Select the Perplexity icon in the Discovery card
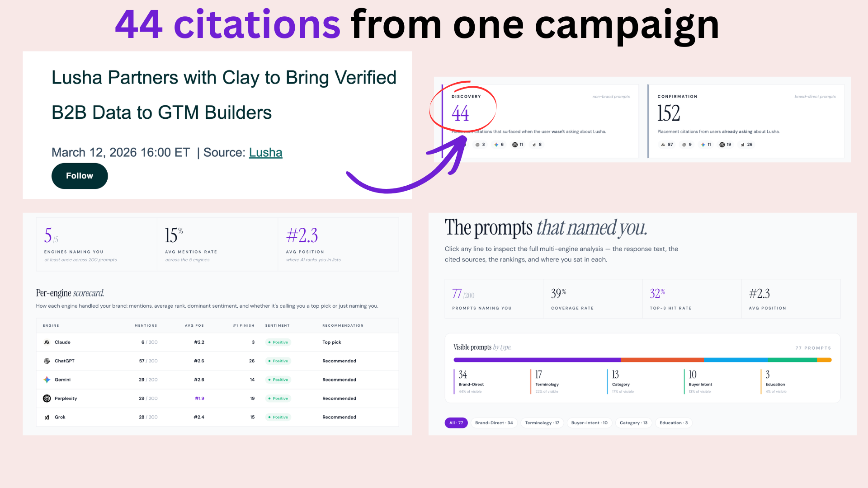 click(x=514, y=145)
